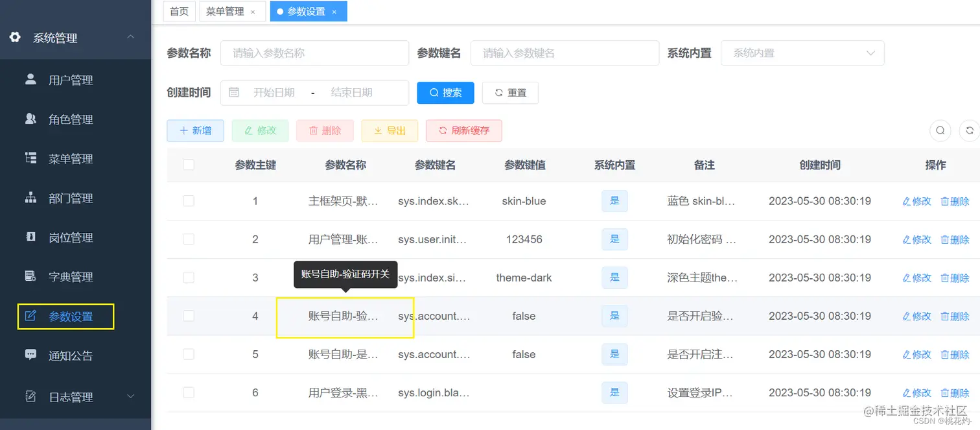This screenshot has height=430, width=980.
Task: Click the small refresh icon above the table
Action: [x=970, y=130]
